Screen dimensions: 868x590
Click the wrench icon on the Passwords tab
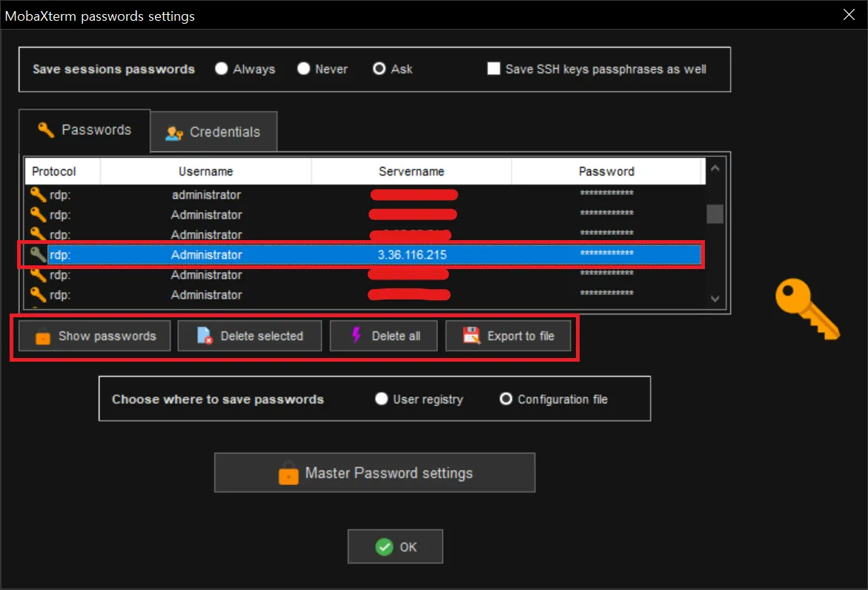coord(45,130)
